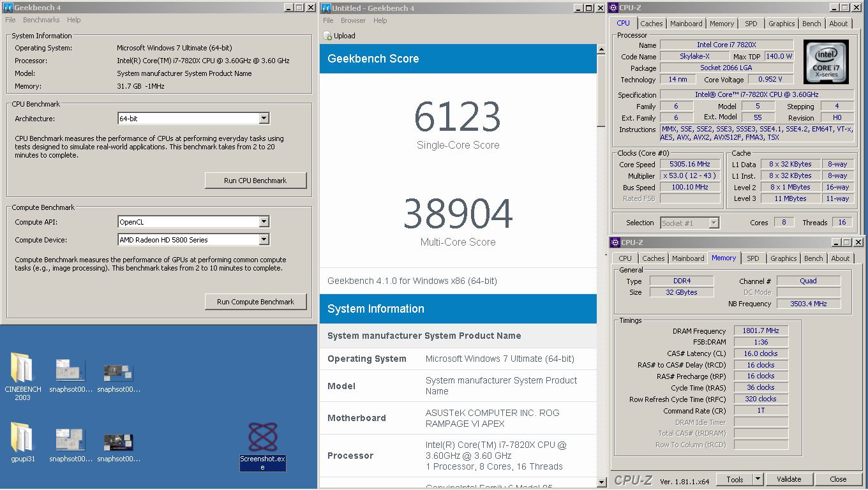Click the Multiplier x 53.0 field

click(690, 176)
